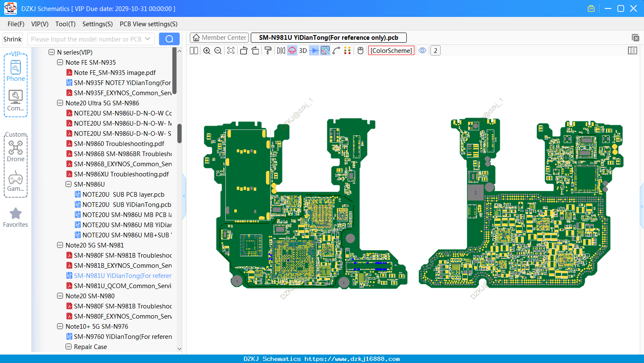
Task: Open the ColorScheme selector
Action: pos(392,51)
